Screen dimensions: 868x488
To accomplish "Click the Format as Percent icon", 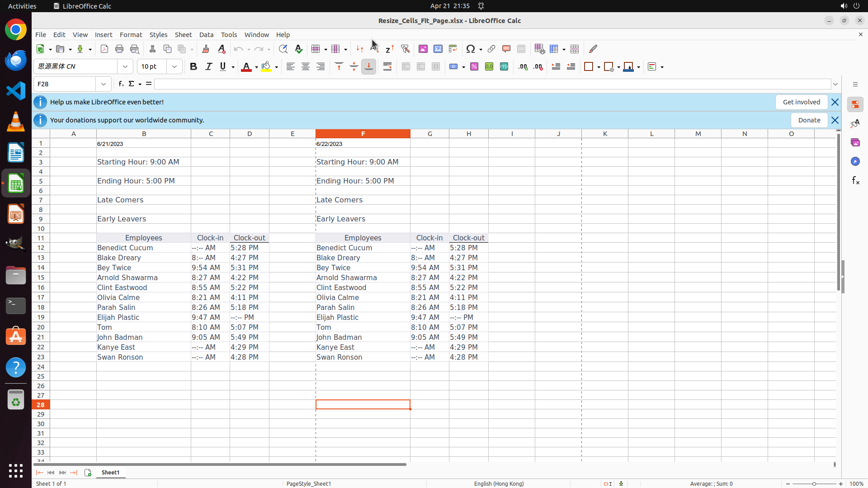I will [x=474, y=66].
